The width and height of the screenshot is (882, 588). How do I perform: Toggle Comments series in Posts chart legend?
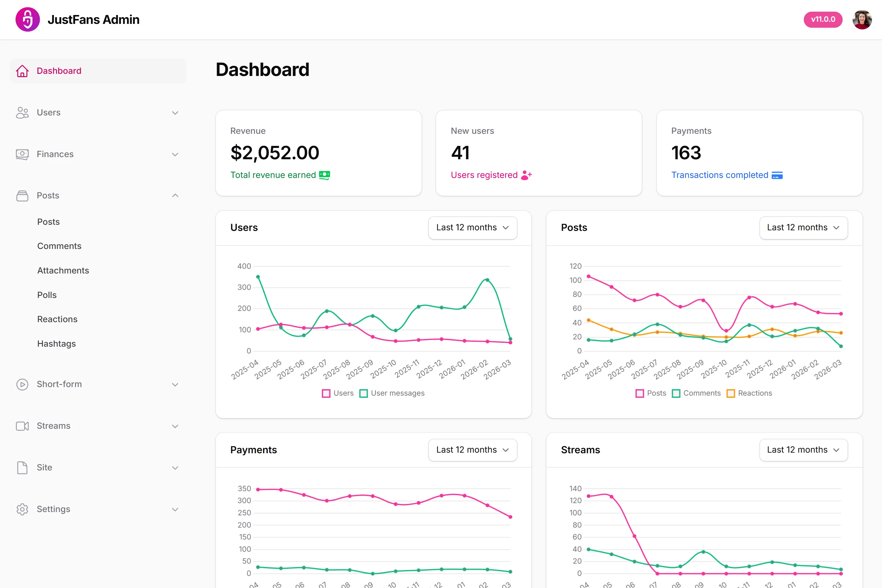point(696,393)
